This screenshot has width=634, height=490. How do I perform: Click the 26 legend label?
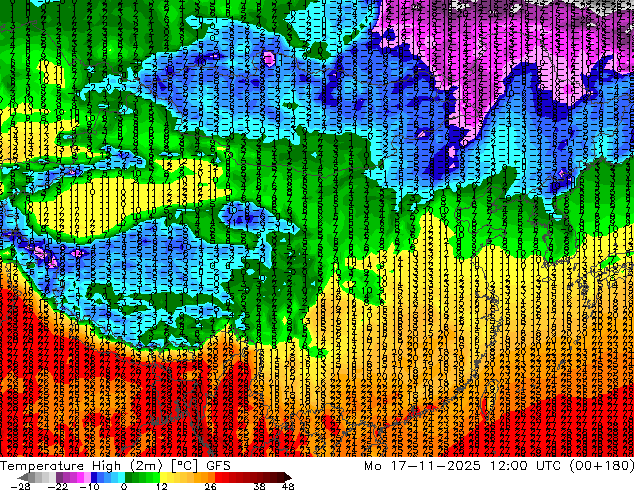coord(210,486)
